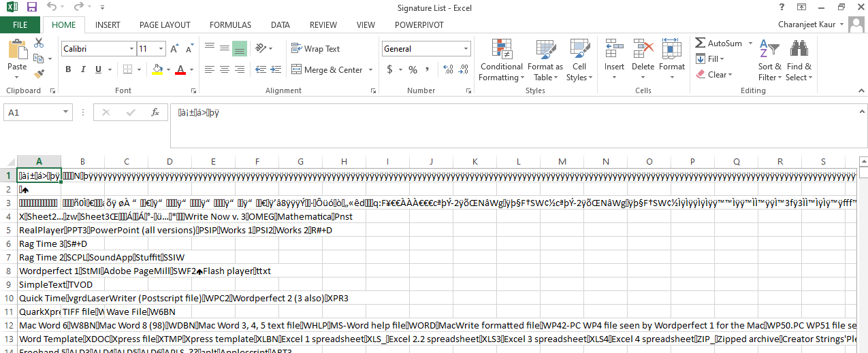Click the Increase Decimal icon
This screenshot has width=868, height=353.
tap(447, 69)
